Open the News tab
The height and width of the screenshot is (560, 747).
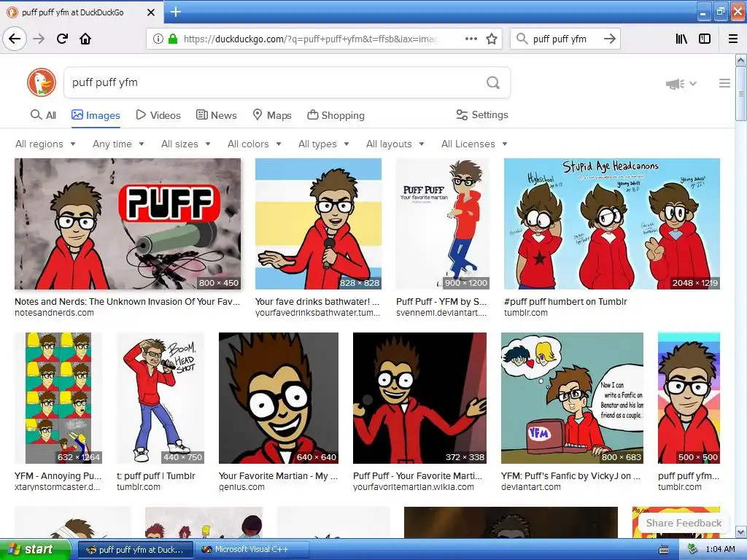[216, 115]
